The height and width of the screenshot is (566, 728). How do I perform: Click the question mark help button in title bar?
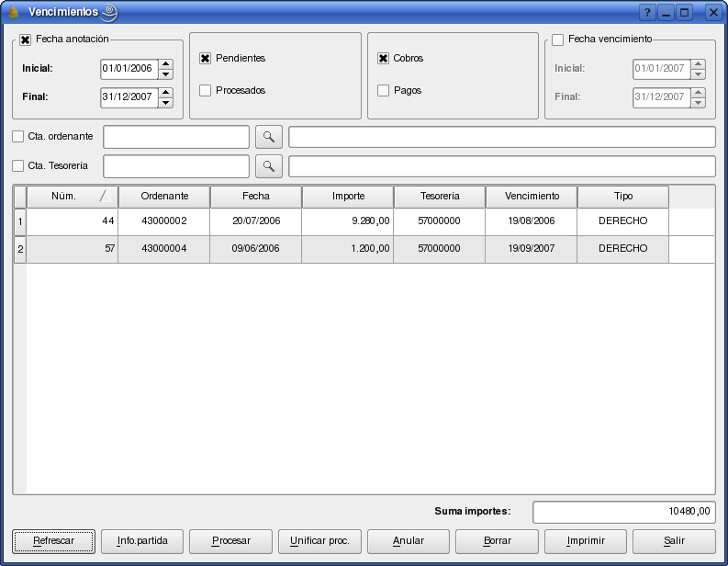pos(647,13)
